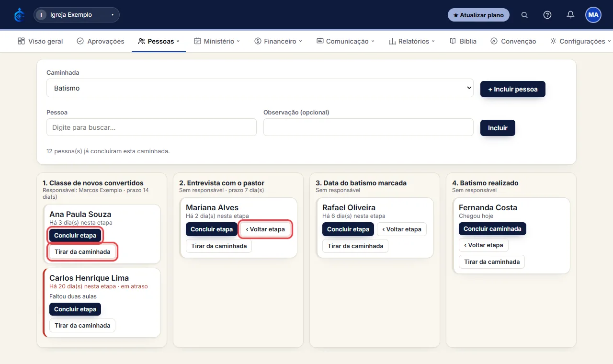Screen dimensions: 613x364
Task: Go to the Visão geral tab
Action: point(40,41)
